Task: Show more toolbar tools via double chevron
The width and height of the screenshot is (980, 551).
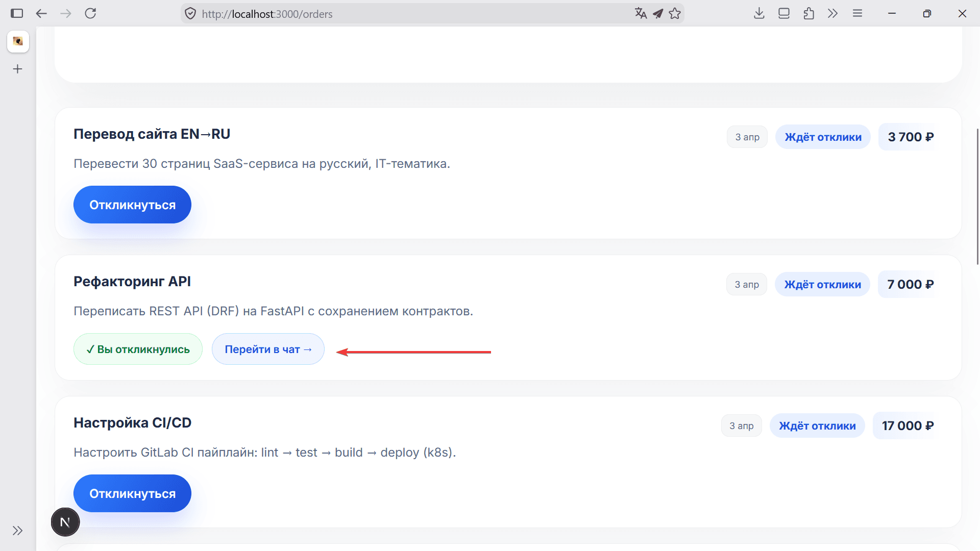Action: [x=833, y=14]
